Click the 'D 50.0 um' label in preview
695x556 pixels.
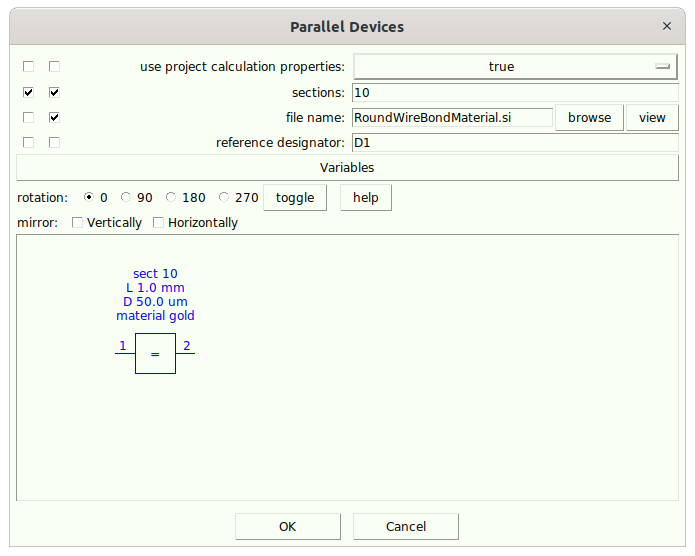pyautogui.click(x=155, y=302)
